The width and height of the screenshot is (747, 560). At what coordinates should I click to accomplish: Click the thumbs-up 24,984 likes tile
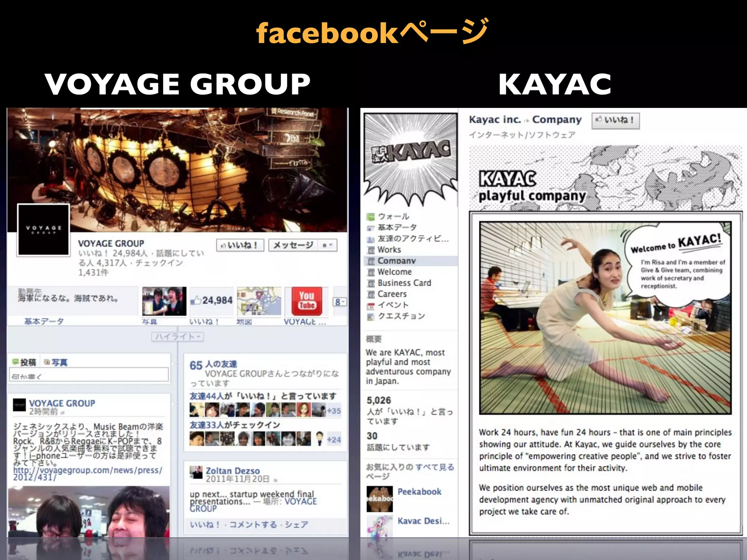click(212, 301)
